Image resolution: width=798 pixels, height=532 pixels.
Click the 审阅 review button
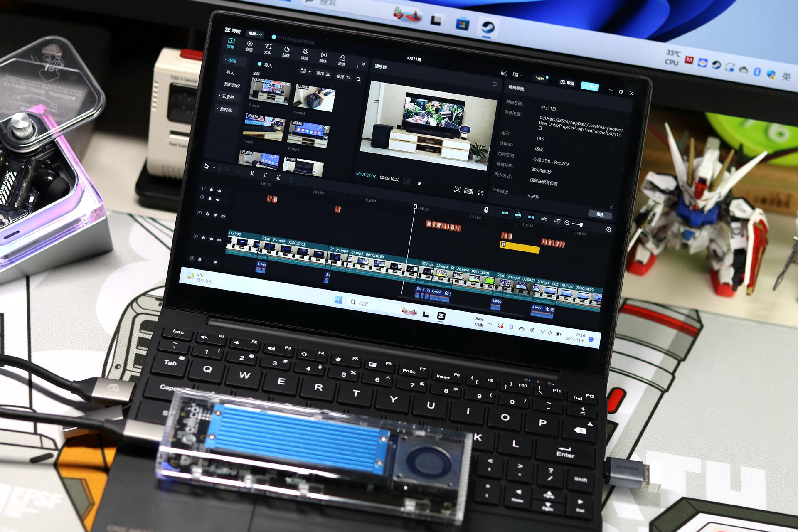tap(567, 83)
